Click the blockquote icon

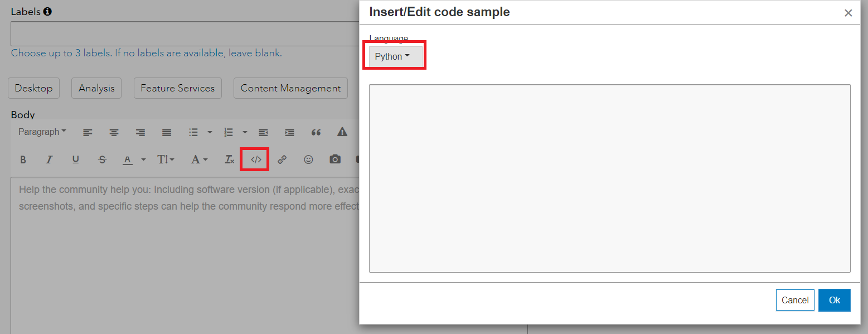[316, 132]
